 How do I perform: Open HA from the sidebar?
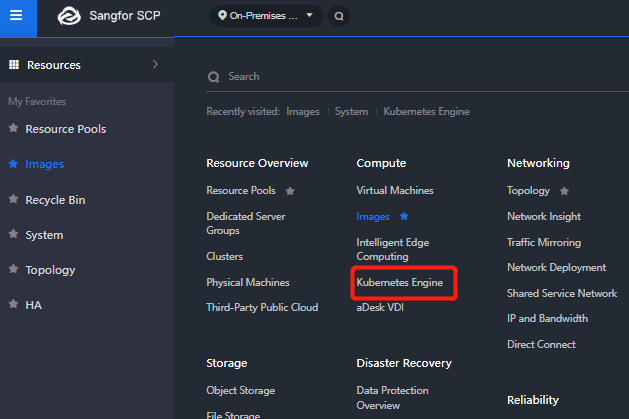coord(34,305)
